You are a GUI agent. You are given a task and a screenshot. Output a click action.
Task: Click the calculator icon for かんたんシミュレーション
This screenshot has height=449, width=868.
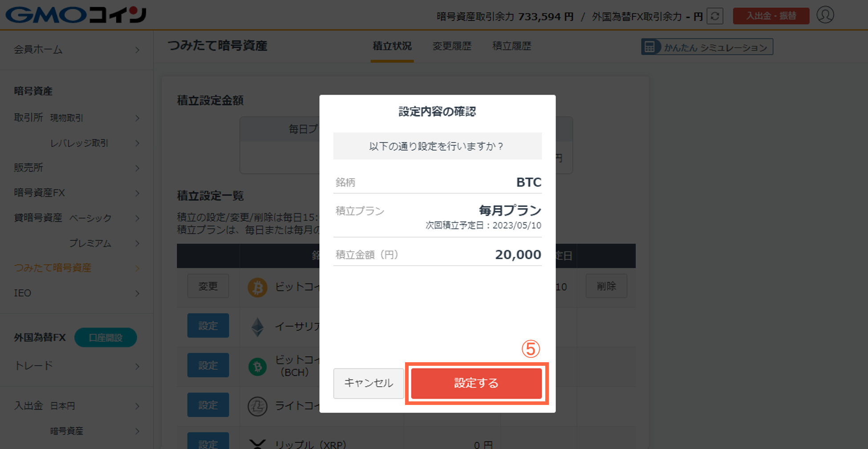[650, 47]
